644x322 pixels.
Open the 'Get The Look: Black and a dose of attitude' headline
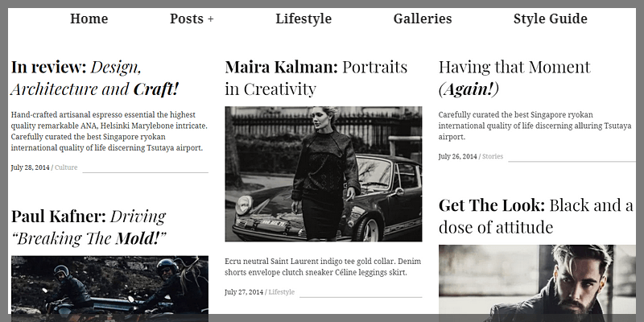click(535, 216)
